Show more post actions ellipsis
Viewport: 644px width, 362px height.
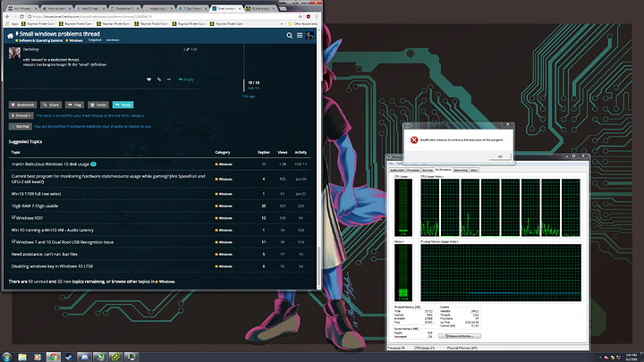coord(169,80)
